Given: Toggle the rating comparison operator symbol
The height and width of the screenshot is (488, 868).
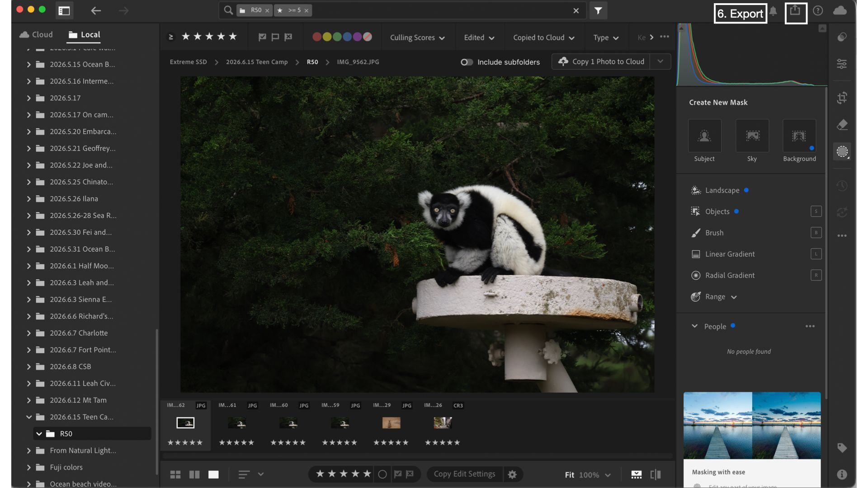Looking at the screenshot, I should [x=171, y=37].
